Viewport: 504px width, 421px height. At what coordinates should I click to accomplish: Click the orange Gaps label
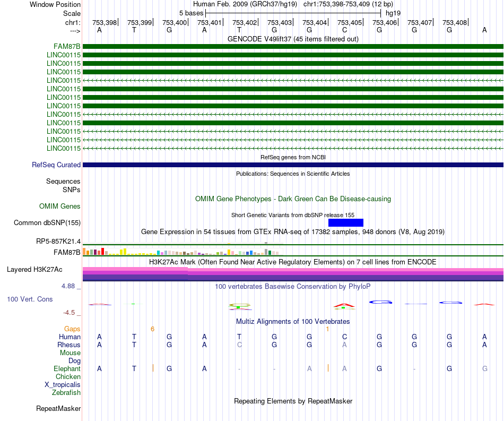(72, 329)
